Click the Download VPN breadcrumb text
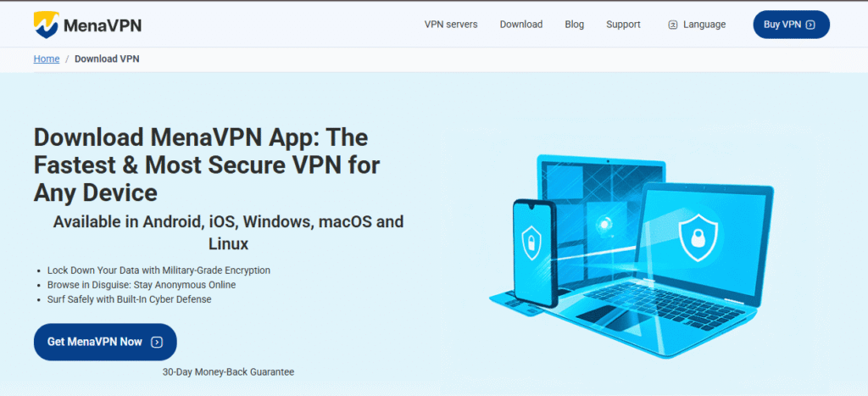The height and width of the screenshot is (396, 868). [x=107, y=59]
